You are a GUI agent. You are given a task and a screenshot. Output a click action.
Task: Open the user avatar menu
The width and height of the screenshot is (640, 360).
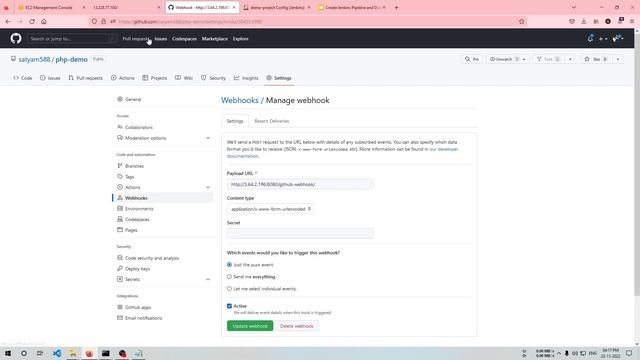(x=617, y=38)
